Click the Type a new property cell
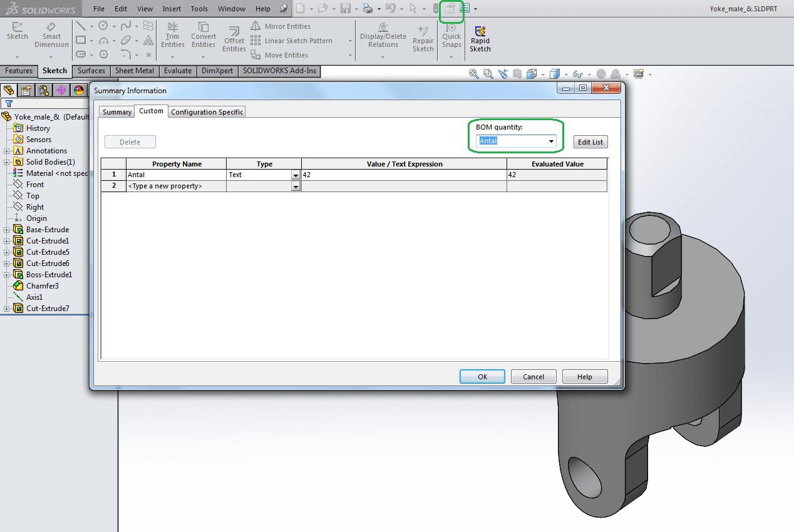This screenshot has height=532, width=794. point(176,187)
